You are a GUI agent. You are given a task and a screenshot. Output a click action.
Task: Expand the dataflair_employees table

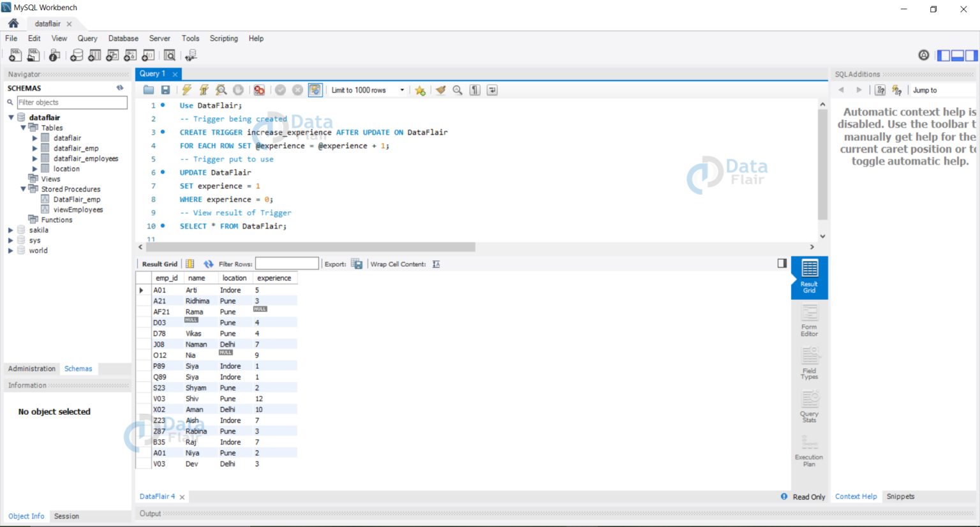click(x=34, y=158)
